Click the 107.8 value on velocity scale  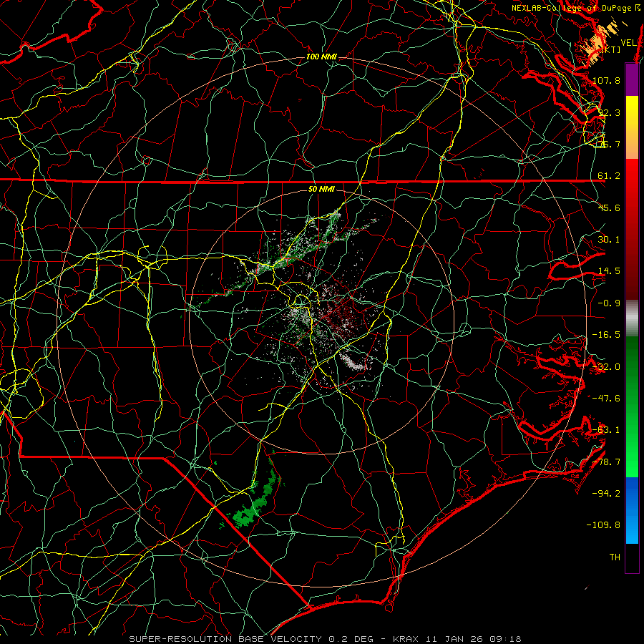pos(606,80)
